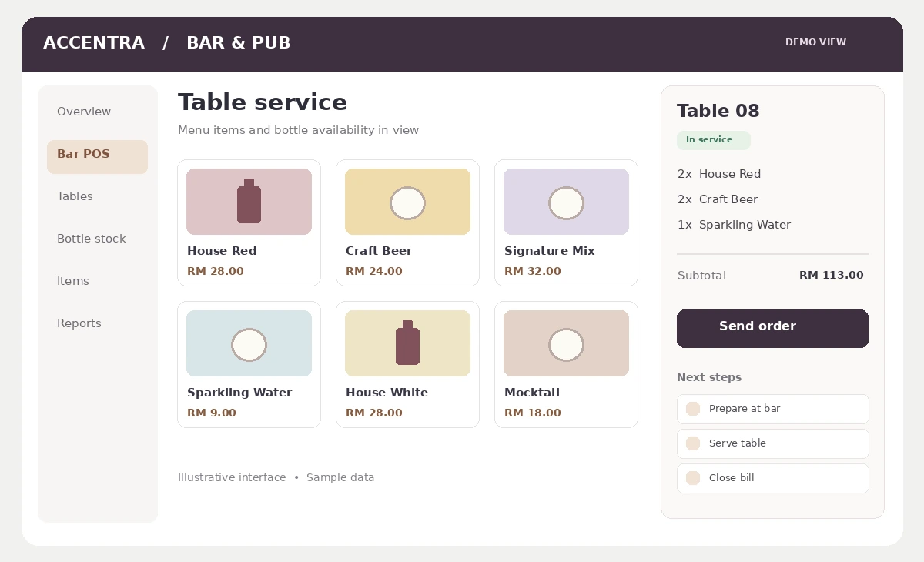This screenshot has height=562, width=924.
Task: Click the Sparkling Water price RM 9.00
Action: pyautogui.click(x=212, y=413)
